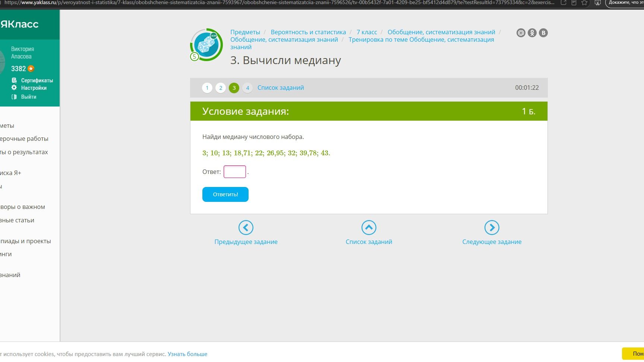Open 'Сертификаты' in sidebar
This screenshot has width=644, height=362.
point(37,80)
